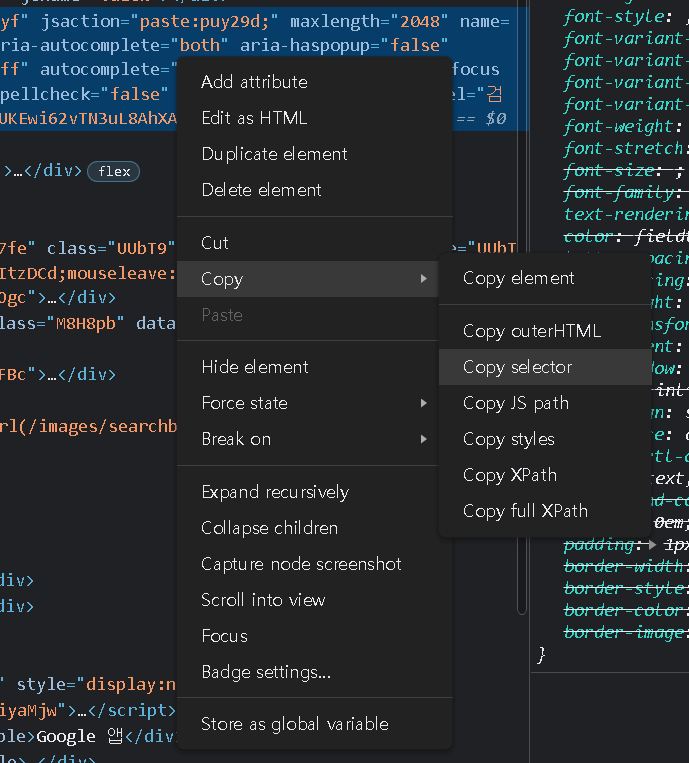The height and width of the screenshot is (763, 689).
Task: Click spellcheck="false" attribute
Action: pyautogui.click(x=84, y=94)
